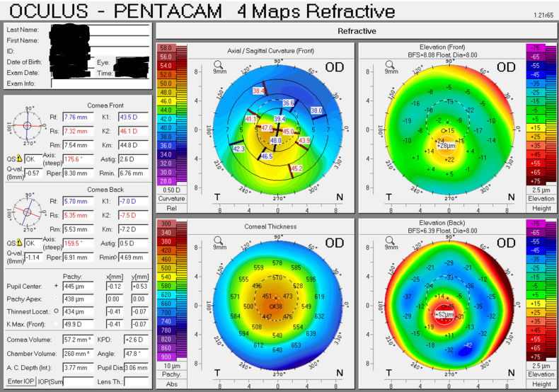
Task: Click the Exam Info text field
Action: 100,83
